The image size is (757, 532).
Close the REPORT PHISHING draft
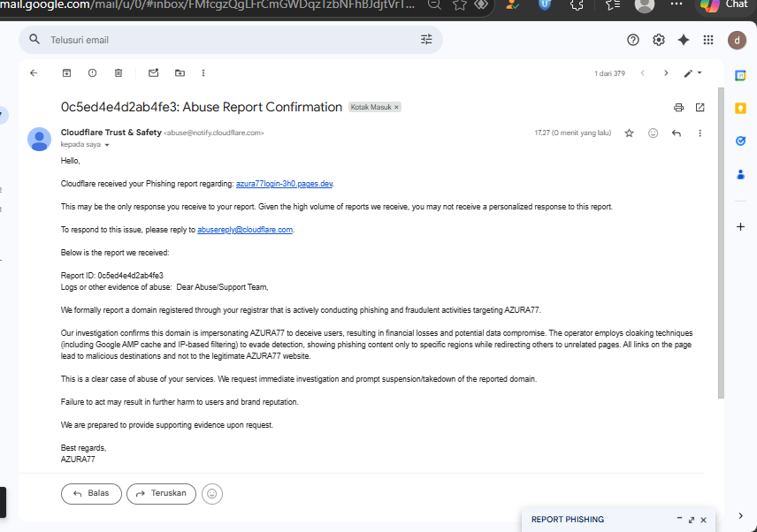click(703, 520)
